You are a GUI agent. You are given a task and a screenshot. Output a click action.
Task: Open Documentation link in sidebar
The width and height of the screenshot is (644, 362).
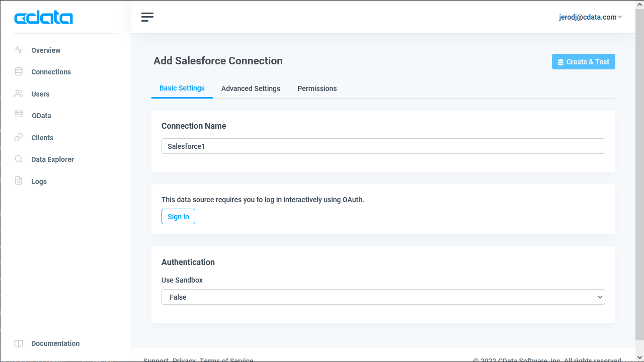tap(55, 343)
